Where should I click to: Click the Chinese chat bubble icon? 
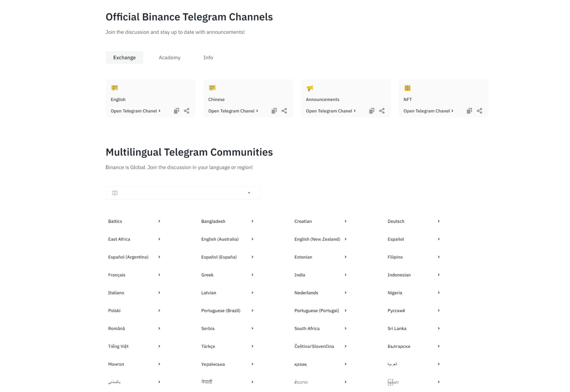(x=212, y=88)
